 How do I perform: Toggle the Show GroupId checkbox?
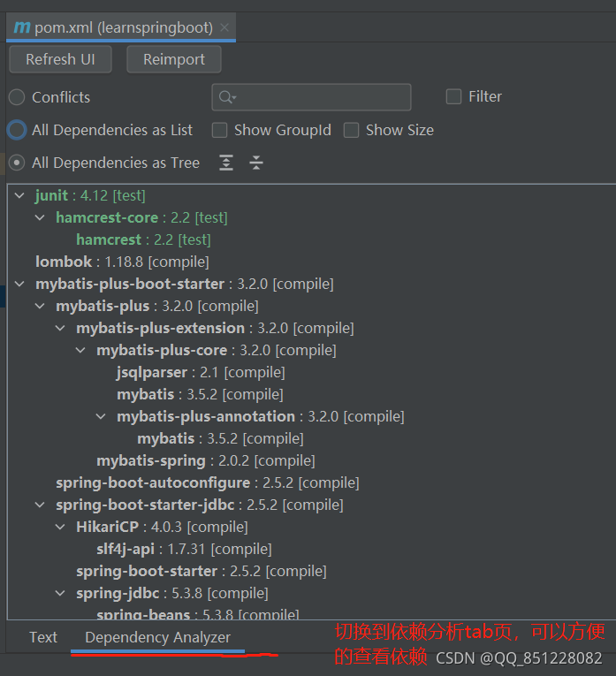(219, 130)
